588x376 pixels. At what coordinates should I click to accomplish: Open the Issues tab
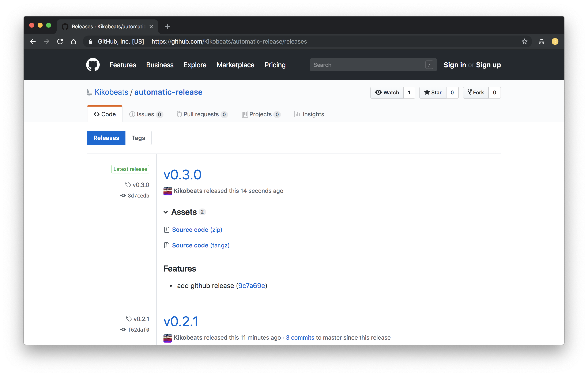(146, 114)
